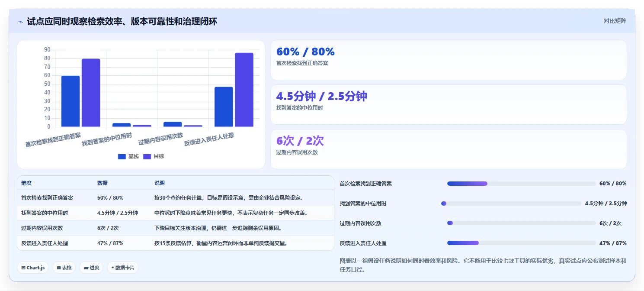The image size is (644, 291).
Task: Click the baseline bar for 反馈进入责任人处理
Action: click(224, 107)
